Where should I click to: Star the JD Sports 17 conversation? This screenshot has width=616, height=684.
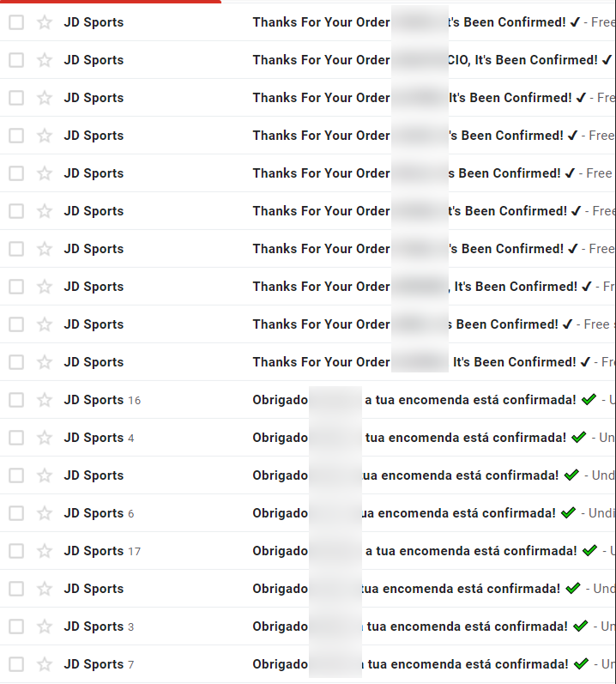[x=45, y=551]
